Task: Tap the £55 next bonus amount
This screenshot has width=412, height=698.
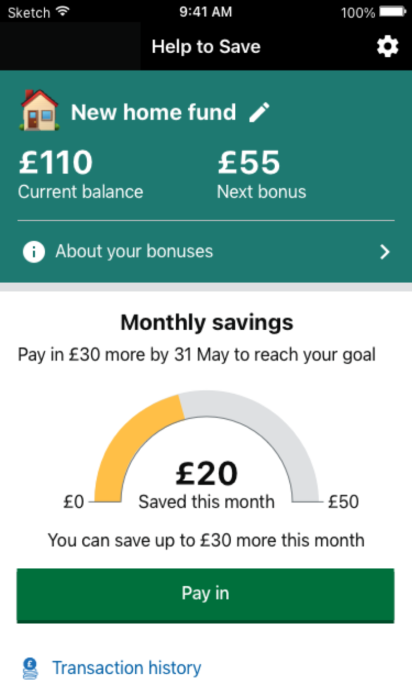Action: [x=249, y=162]
